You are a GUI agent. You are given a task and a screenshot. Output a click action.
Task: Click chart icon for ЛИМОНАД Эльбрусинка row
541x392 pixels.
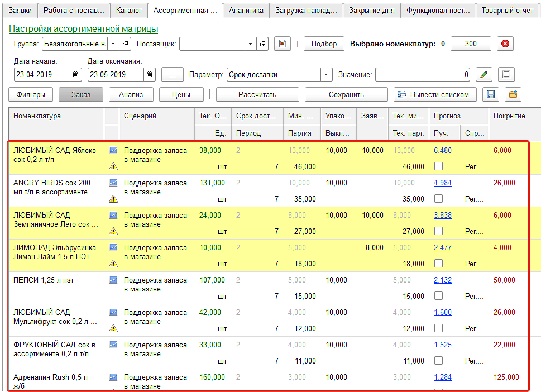[113, 248]
